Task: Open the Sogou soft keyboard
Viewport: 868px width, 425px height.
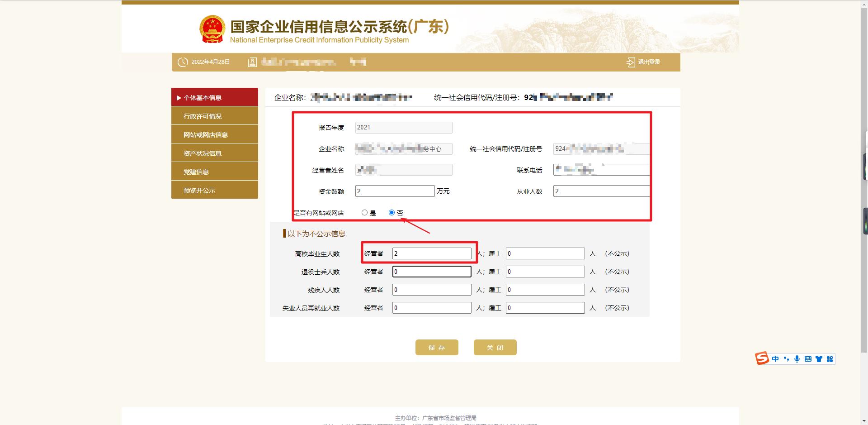Action: (808, 359)
